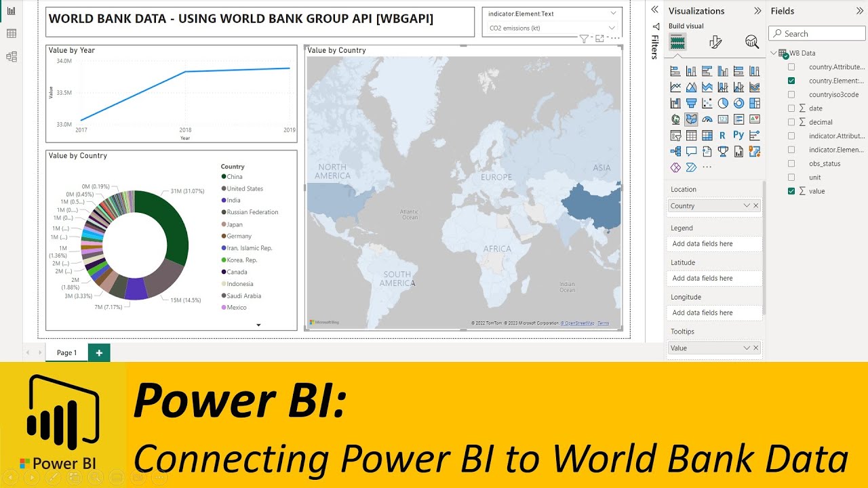The height and width of the screenshot is (488, 868).
Task: Open Value field dropdown in Tooltips well
Action: pyautogui.click(x=747, y=348)
